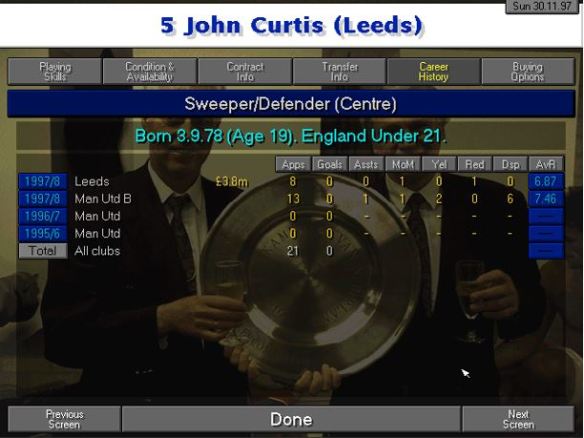Switch to Condition & Availability tab
Image resolution: width=584 pixels, height=438 pixels.
pos(149,71)
